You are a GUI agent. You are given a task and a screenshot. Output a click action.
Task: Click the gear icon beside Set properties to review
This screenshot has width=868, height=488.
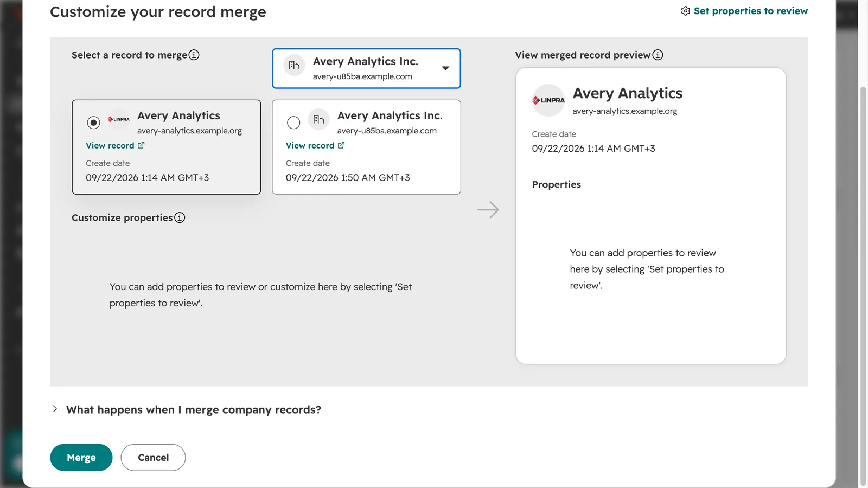click(x=686, y=11)
